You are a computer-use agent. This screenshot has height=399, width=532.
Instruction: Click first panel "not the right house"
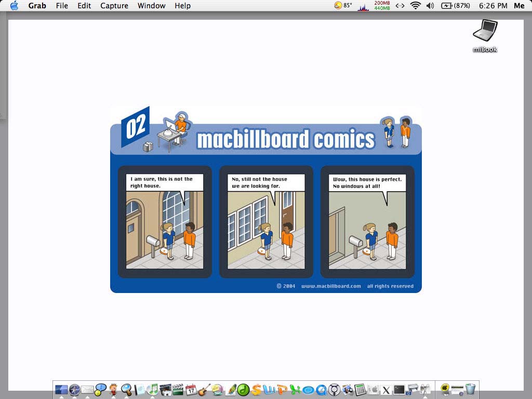coord(165,221)
